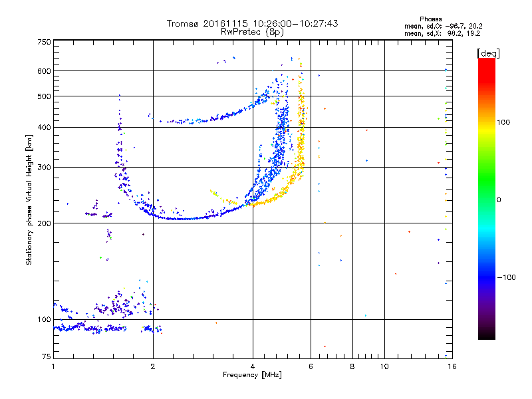Click the frequency axis '10' tick label
This screenshot has height=399, width=532.
click(x=384, y=366)
